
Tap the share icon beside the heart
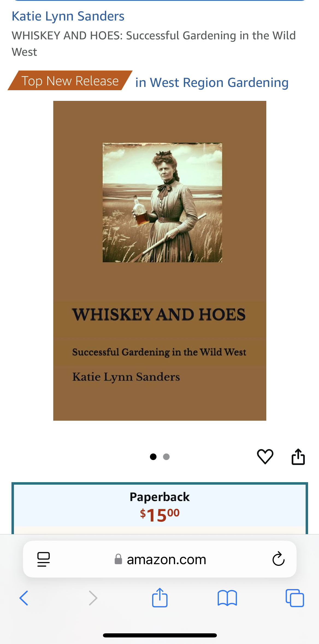click(298, 456)
